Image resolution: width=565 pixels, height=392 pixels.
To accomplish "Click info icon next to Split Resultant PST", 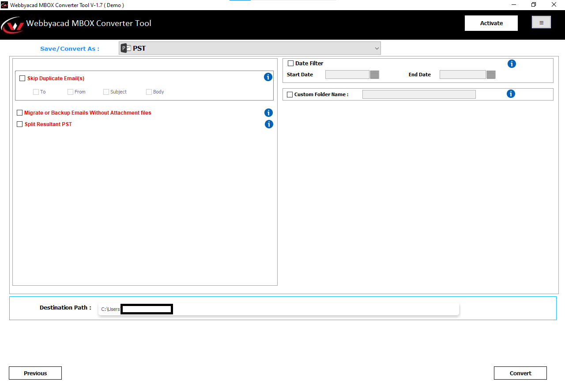I will (268, 124).
